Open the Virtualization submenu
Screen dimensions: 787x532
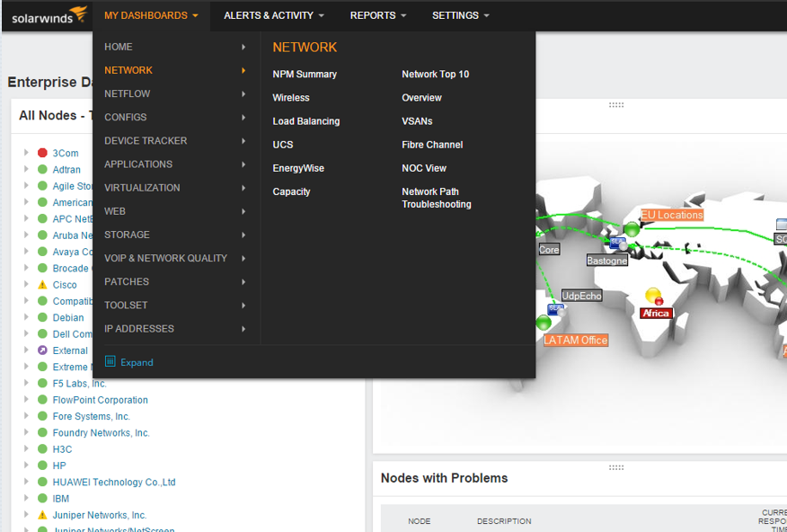tap(176, 188)
